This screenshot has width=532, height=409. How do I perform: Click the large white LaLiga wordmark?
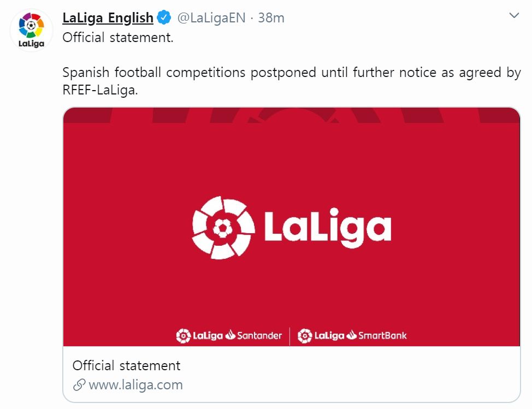tap(328, 227)
